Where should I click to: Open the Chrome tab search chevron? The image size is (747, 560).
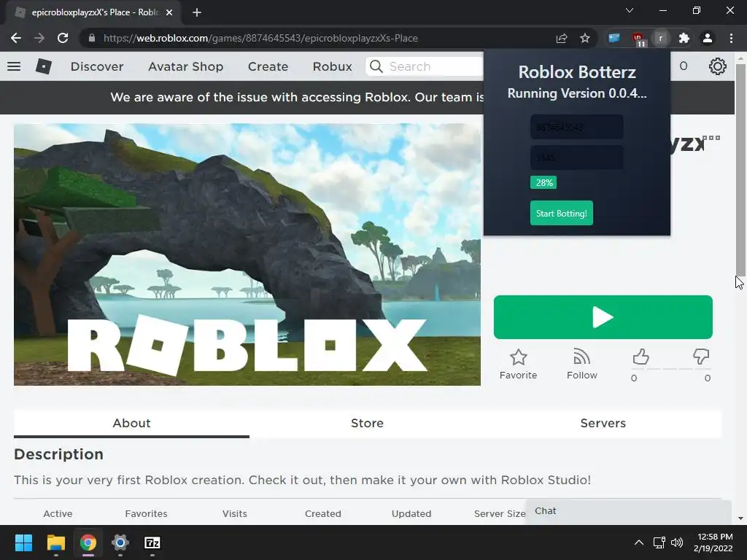(630, 10)
